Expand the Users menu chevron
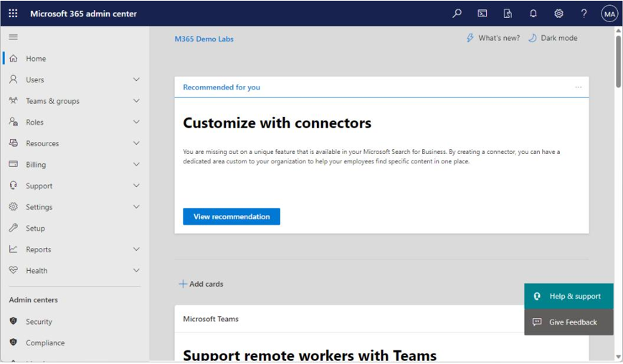This screenshot has width=623, height=364. [x=136, y=80]
